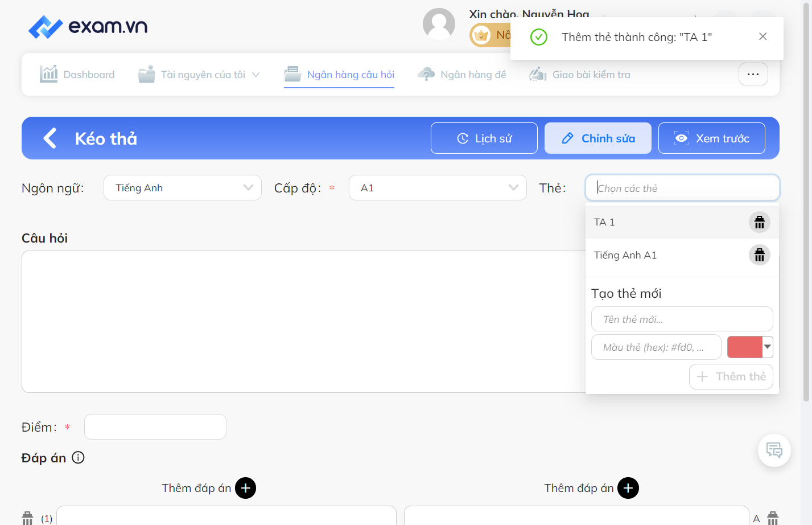
Task: Add answer with right plus icon
Action: point(628,488)
